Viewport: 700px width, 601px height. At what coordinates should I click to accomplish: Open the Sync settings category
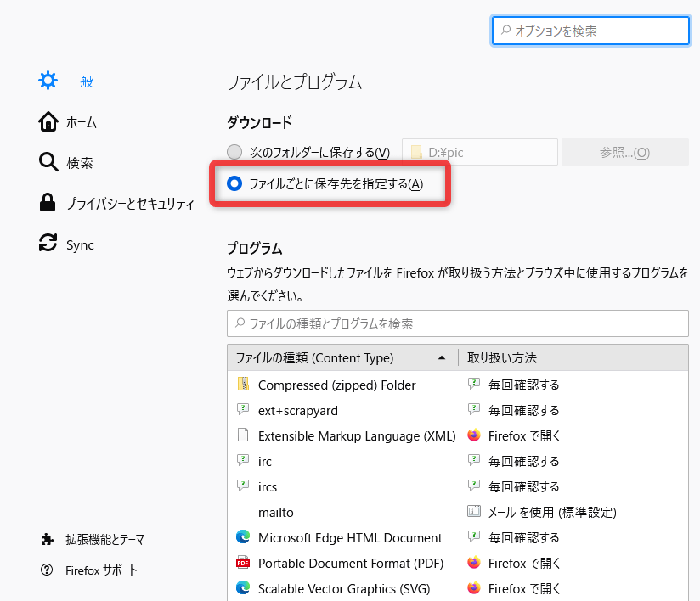point(66,244)
